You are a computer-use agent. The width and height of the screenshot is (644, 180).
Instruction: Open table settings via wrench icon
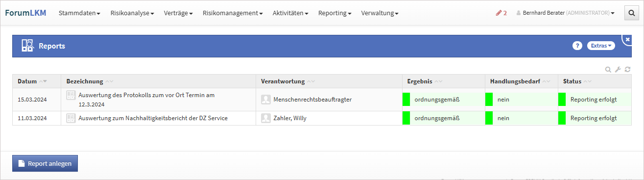(618, 70)
